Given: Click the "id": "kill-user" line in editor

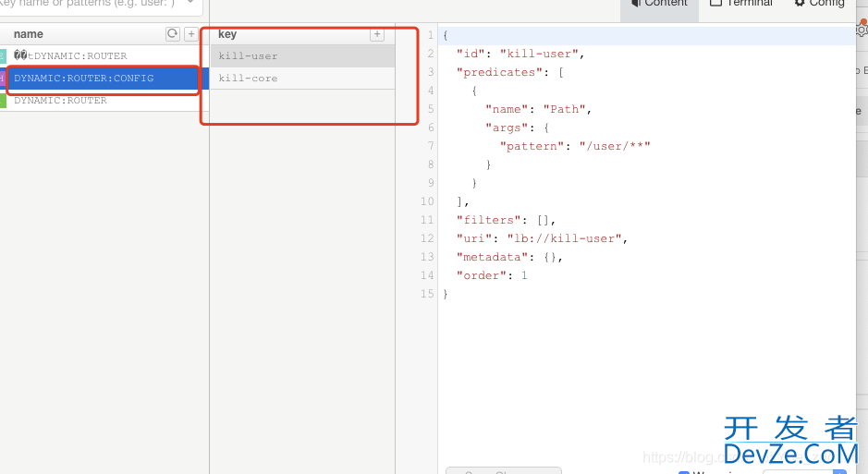Looking at the screenshot, I should (520, 54).
